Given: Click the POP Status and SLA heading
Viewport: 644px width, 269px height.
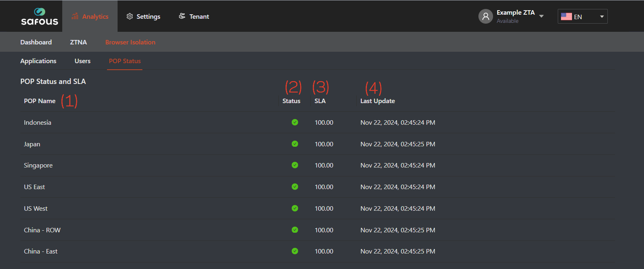Looking at the screenshot, I should [x=53, y=81].
